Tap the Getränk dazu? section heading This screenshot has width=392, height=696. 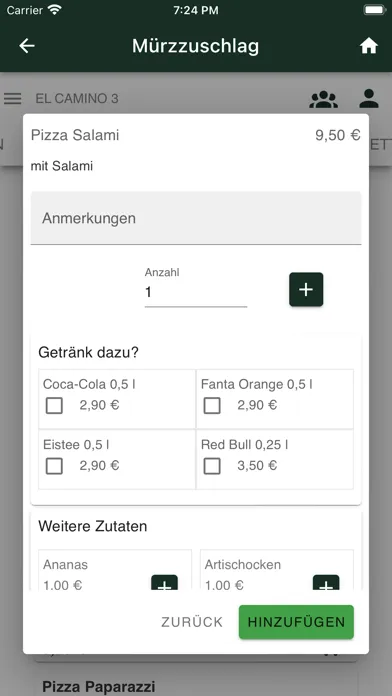tap(88, 353)
